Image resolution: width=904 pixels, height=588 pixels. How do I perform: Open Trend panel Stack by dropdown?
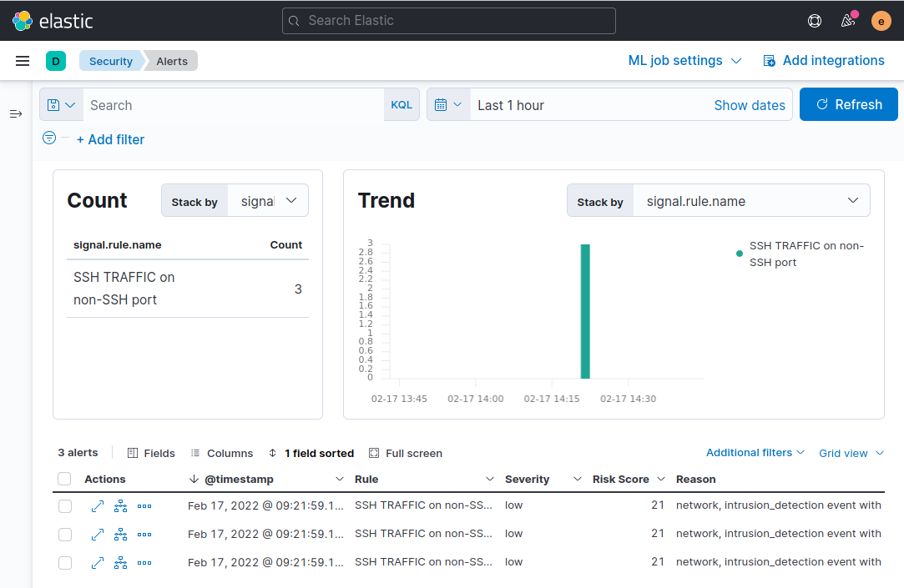[x=751, y=200]
